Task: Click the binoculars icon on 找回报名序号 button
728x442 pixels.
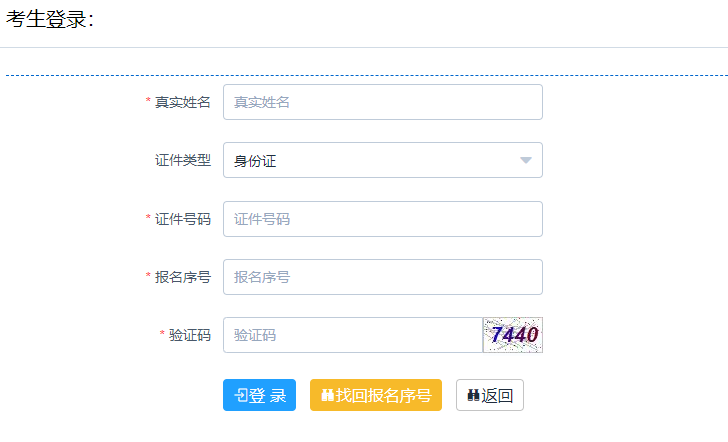Action: coord(327,396)
